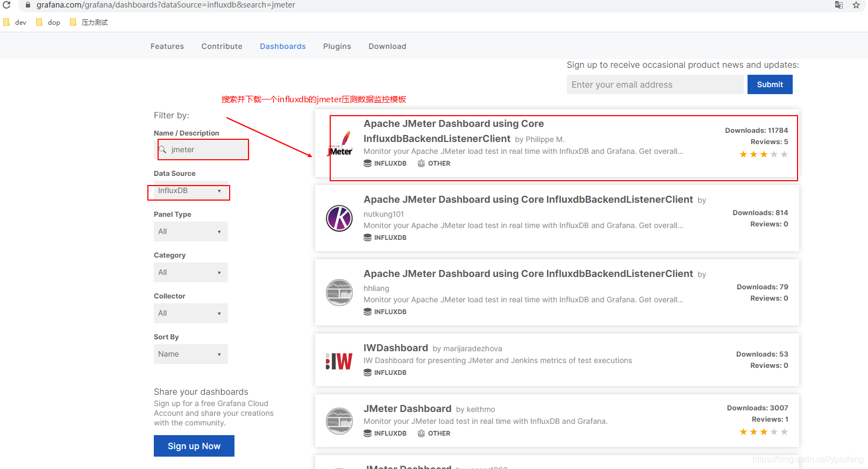The width and height of the screenshot is (868, 469).
Task: Open the dop bookmark folder
Action: pos(48,23)
